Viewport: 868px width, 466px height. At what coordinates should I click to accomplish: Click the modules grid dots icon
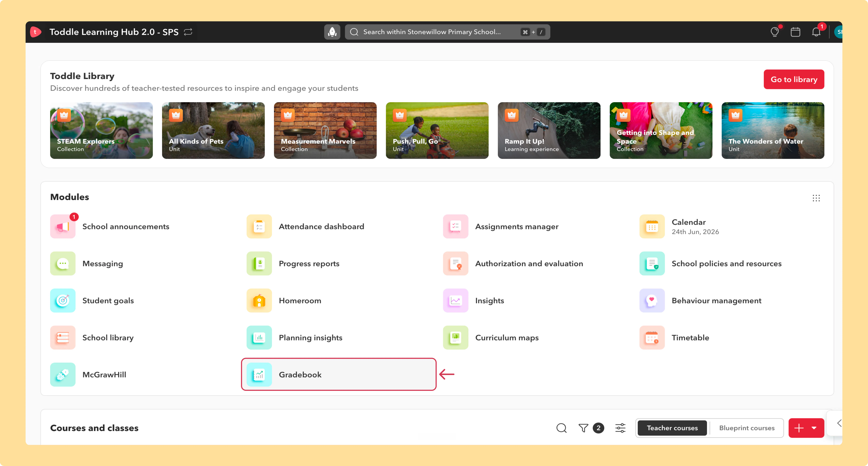[816, 198]
